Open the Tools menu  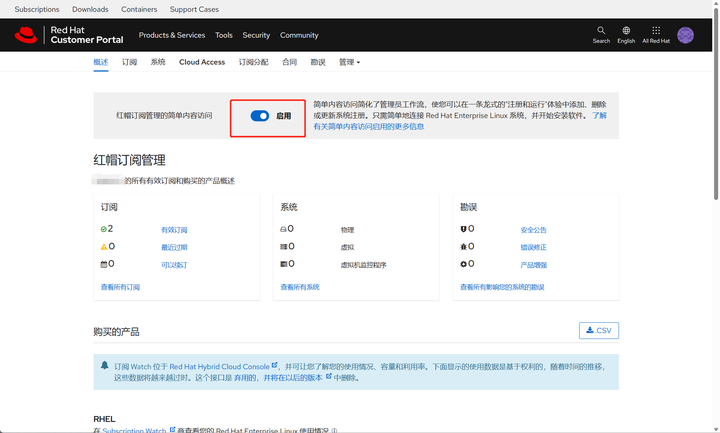coord(224,35)
